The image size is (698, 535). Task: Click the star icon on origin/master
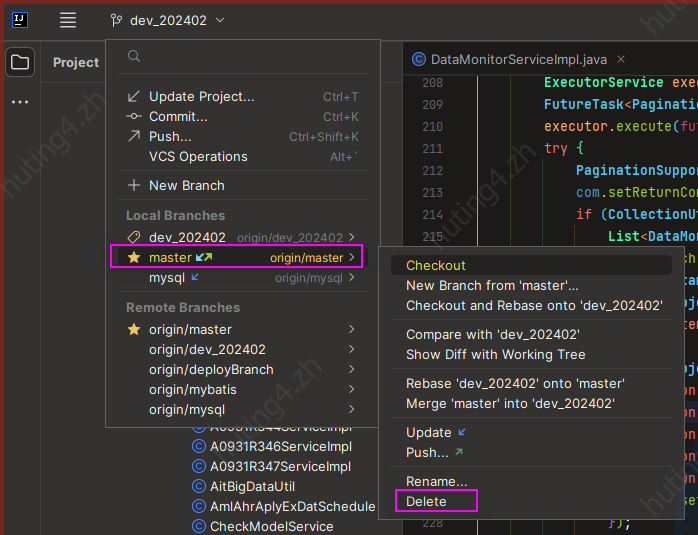(x=134, y=329)
